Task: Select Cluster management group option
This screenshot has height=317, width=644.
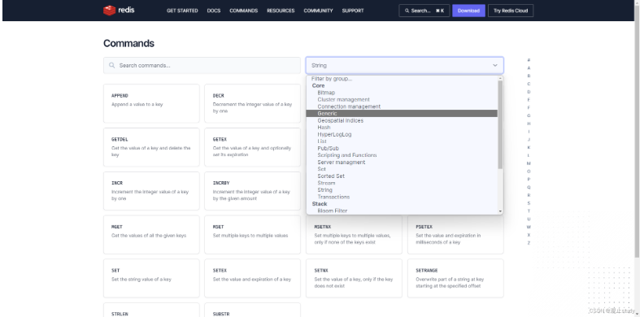Action: 401,100
